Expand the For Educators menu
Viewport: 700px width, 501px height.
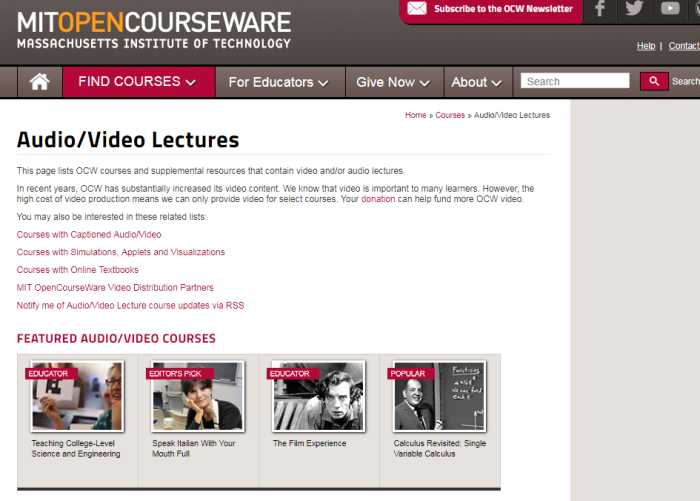(280, 82)
